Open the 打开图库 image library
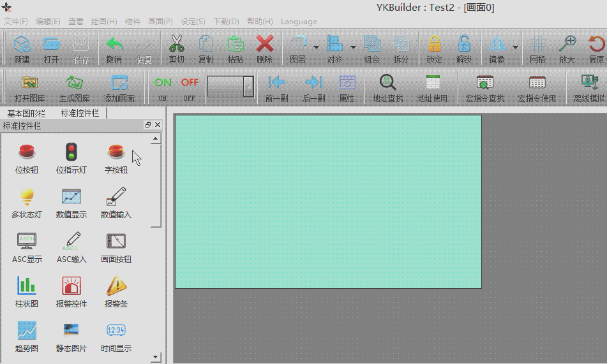 coord(29,87)
